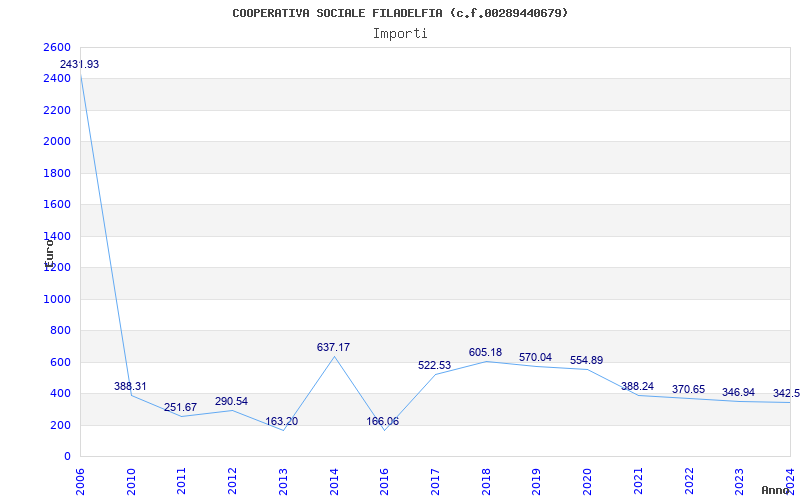Select the 388.24 value label

[x=637, y=386]
